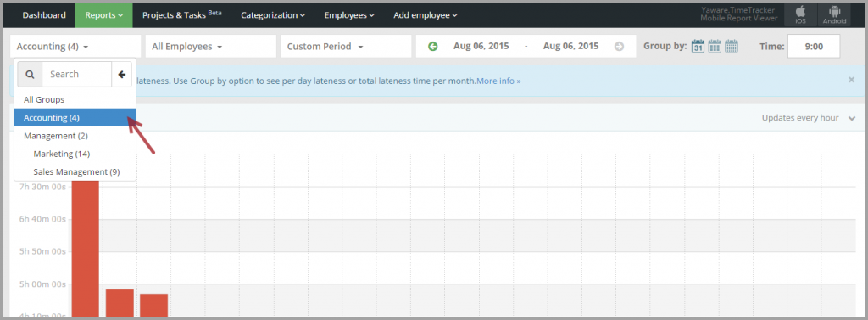The image size is (868, 320).
Task: Click the tallest red lateness bar
Action: click(86, 249)
